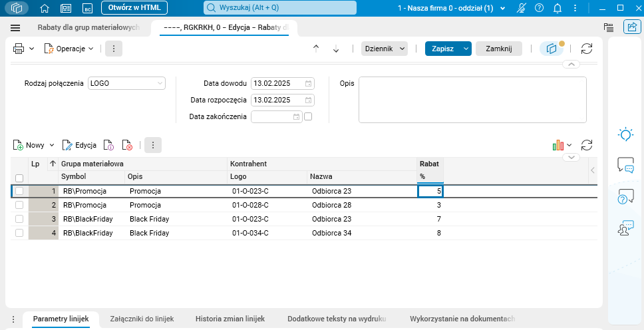Click the assistant cube with orange dot
Viewport: 644px width, 330px height.
click(552, 49)
